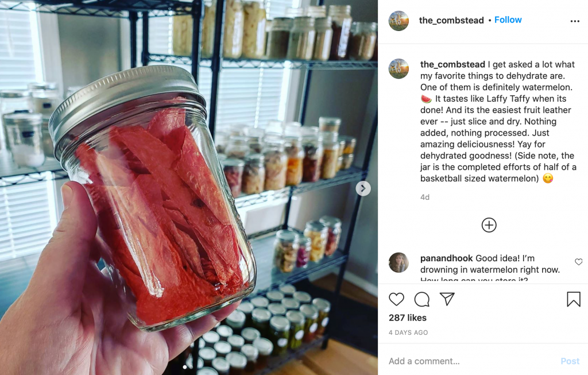The image size is (588, 375).
Task: Save the post with the bookmark icon
Action: (x=574, y=299)
